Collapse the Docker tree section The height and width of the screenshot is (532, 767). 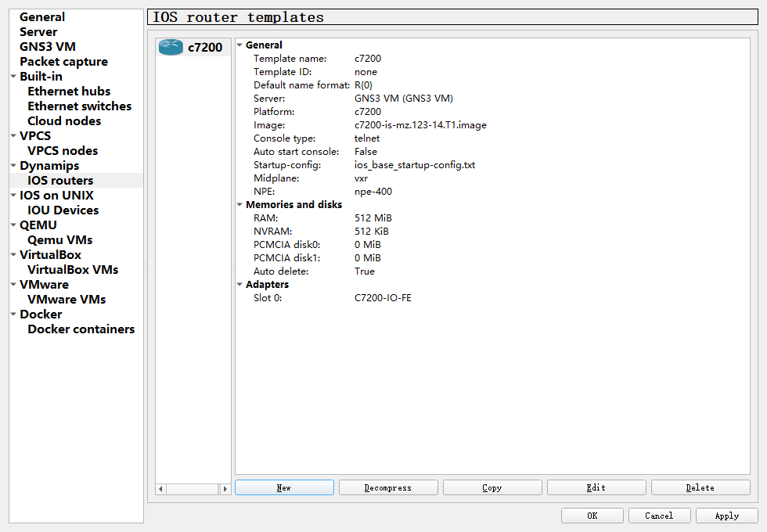(14, 314)
